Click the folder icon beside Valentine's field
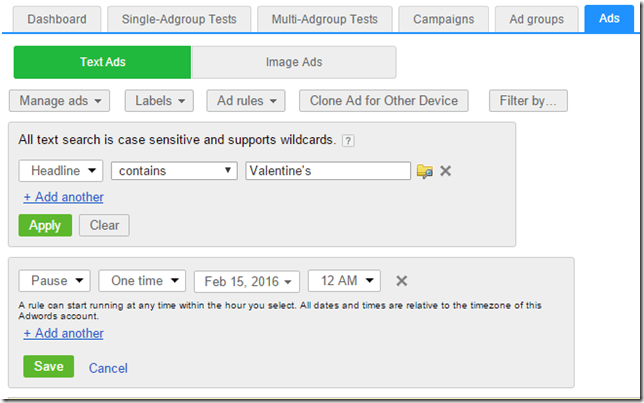Image resolution: width=644 pixels, height=403 pixels. (x=425, y=171)
